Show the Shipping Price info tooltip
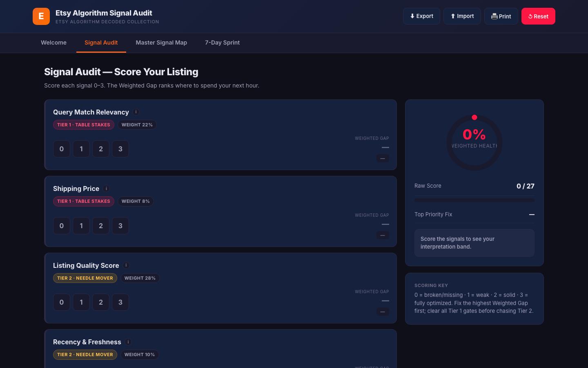588x368 pixels. (106, 188)
